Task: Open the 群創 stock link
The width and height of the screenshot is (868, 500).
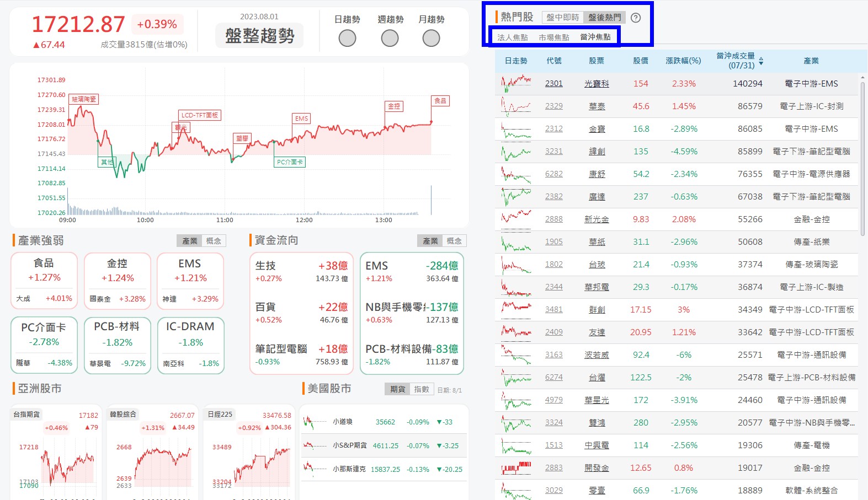Action: (x=597, y=309)
